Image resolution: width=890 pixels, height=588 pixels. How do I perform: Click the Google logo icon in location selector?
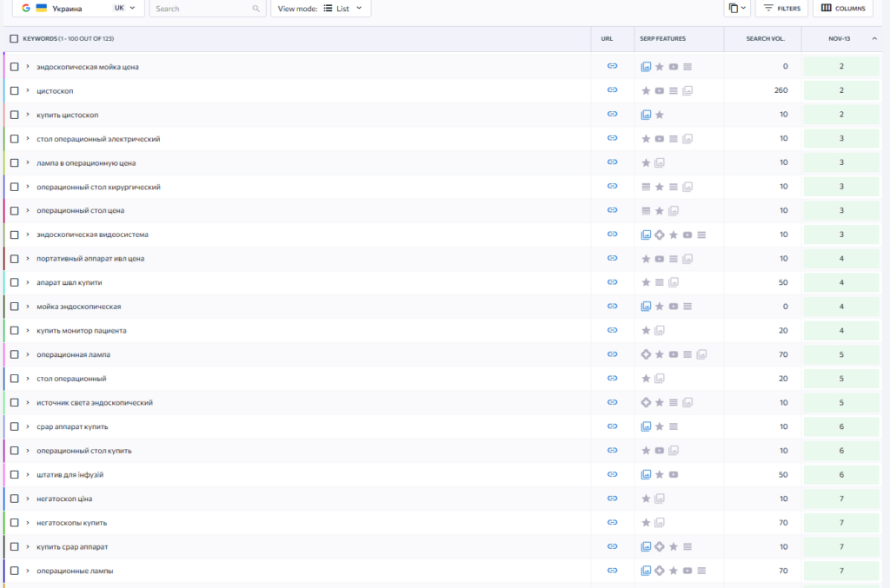[25, 8]
